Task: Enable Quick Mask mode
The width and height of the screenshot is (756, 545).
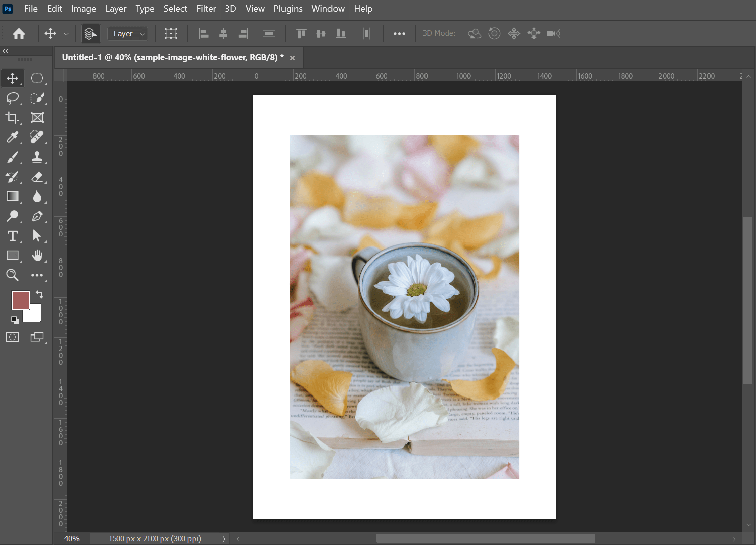Action: 12,337
